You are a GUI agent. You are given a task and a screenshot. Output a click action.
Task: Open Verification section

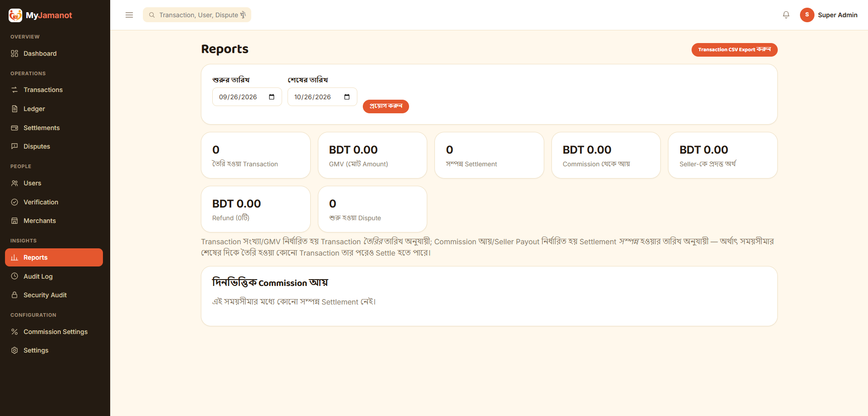(x=54, y=202)
